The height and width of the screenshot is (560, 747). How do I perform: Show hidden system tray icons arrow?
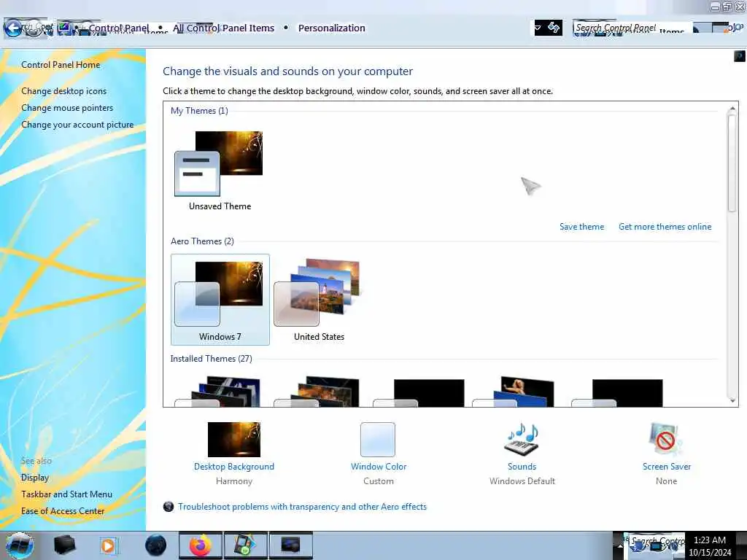[621, 545]
